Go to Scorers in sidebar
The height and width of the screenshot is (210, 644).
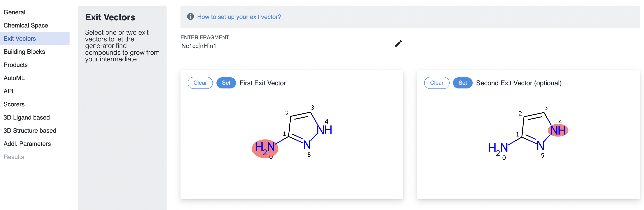(x=14, y=104)
